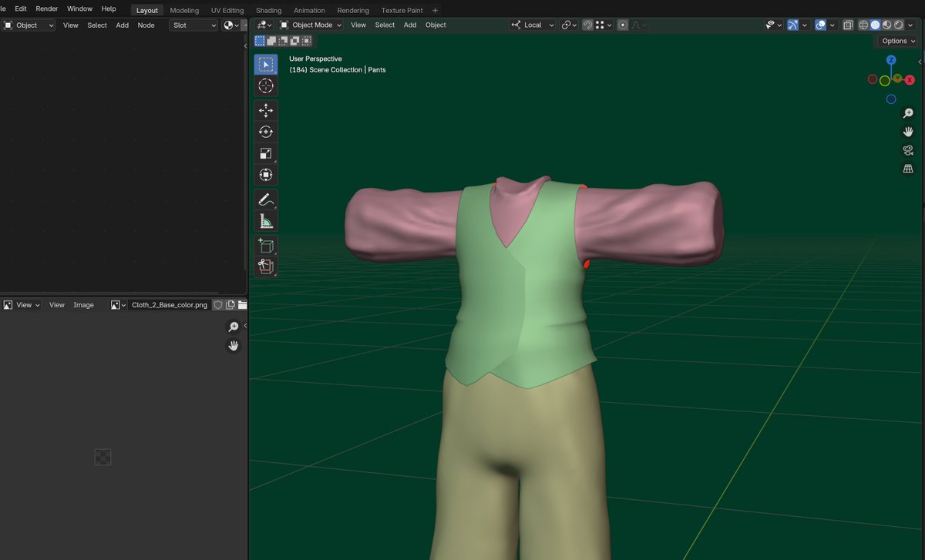Click the bottom tool below Add Cube
Viewport: 925px width, 560px height.
[266, 267]
